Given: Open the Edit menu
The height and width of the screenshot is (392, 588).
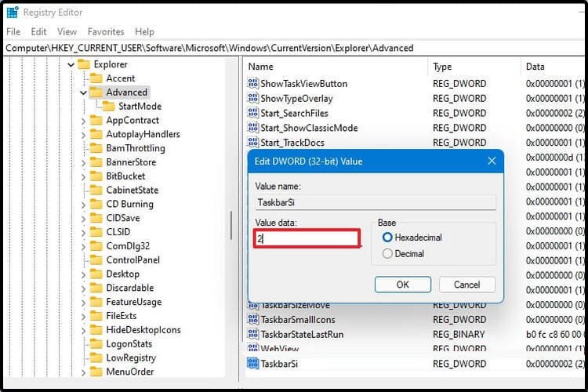Looking at the screenshot, I should (x=38, y=32).
